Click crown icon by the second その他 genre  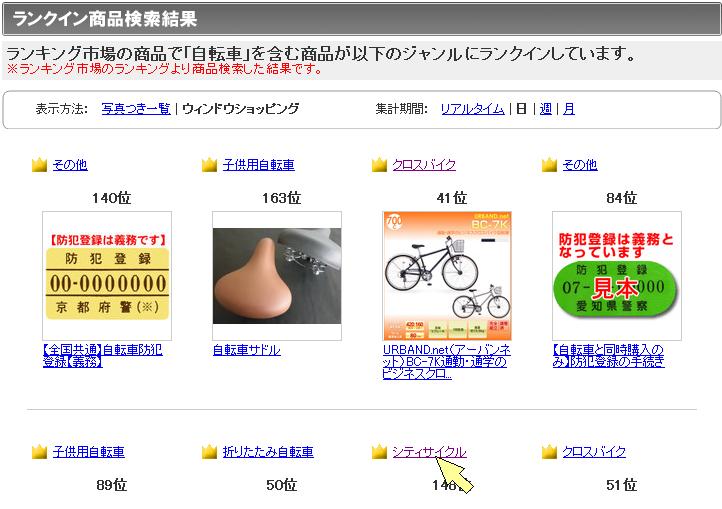tap(549, 164)
